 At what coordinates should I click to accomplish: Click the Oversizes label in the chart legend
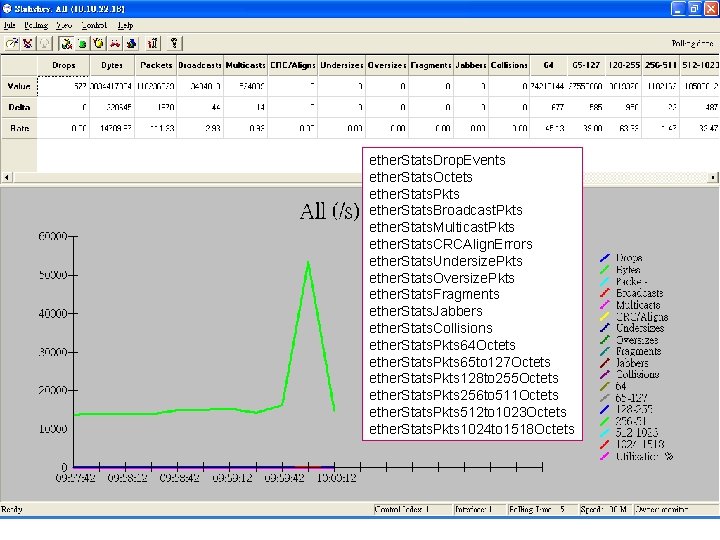pos(637,340)
